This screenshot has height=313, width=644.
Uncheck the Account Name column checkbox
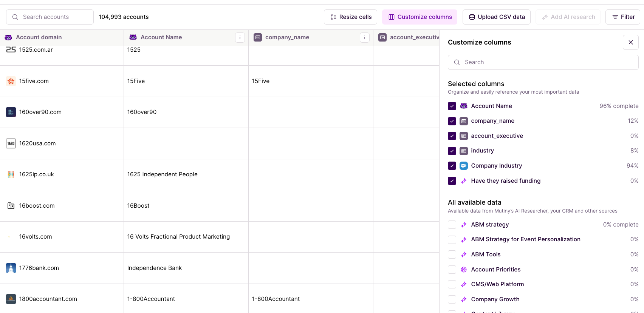452,106
